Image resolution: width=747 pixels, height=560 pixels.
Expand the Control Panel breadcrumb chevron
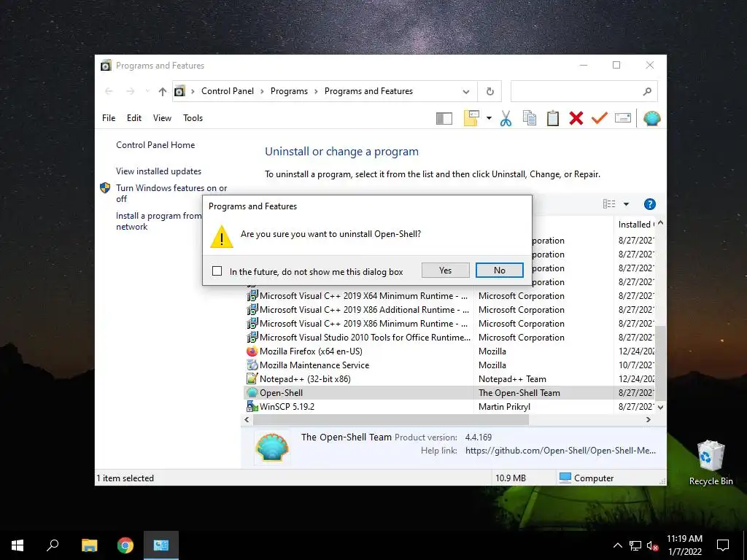[x=262, y=91]
